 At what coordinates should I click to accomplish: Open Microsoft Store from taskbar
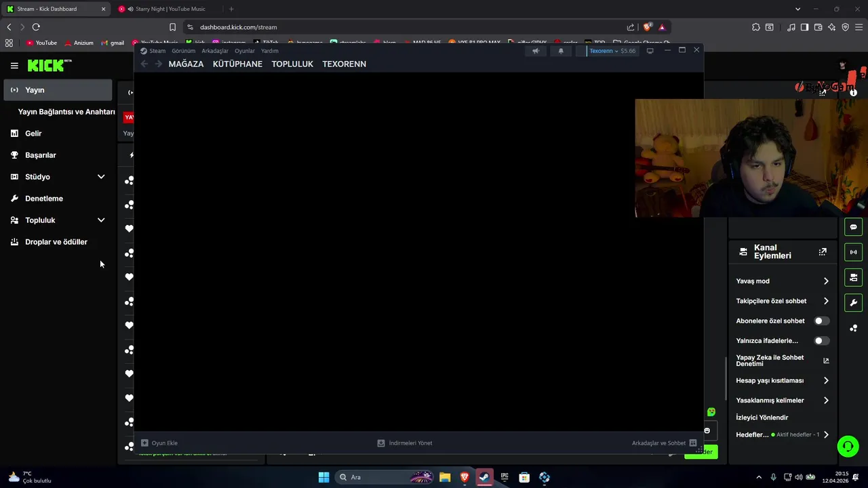tap(524, 477)
